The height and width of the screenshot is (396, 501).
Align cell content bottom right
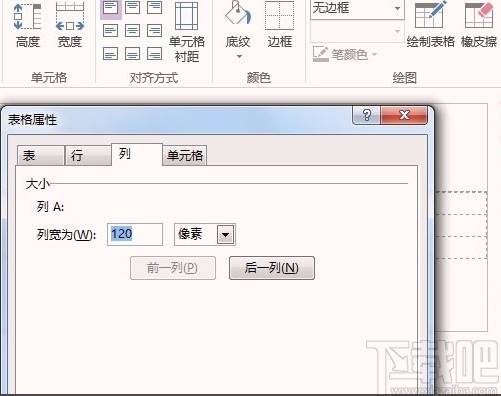(x=154, y=54)
